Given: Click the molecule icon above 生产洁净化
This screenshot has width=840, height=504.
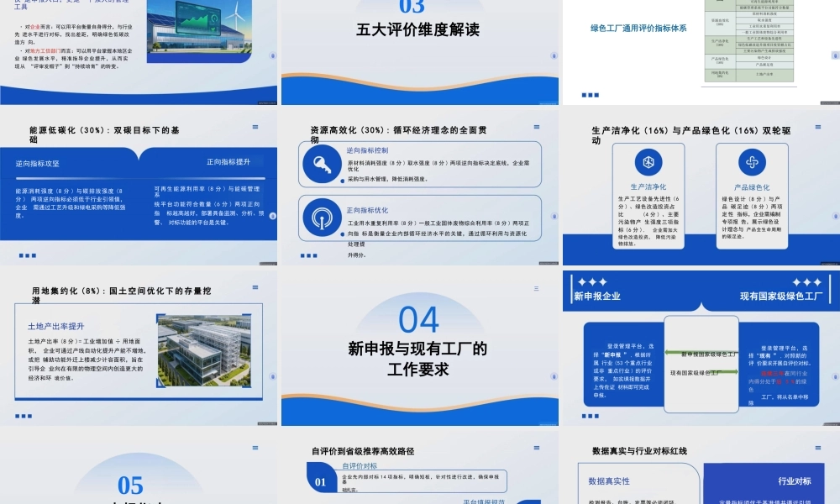Looking at the screenshot, I should (x=648, y=162).
